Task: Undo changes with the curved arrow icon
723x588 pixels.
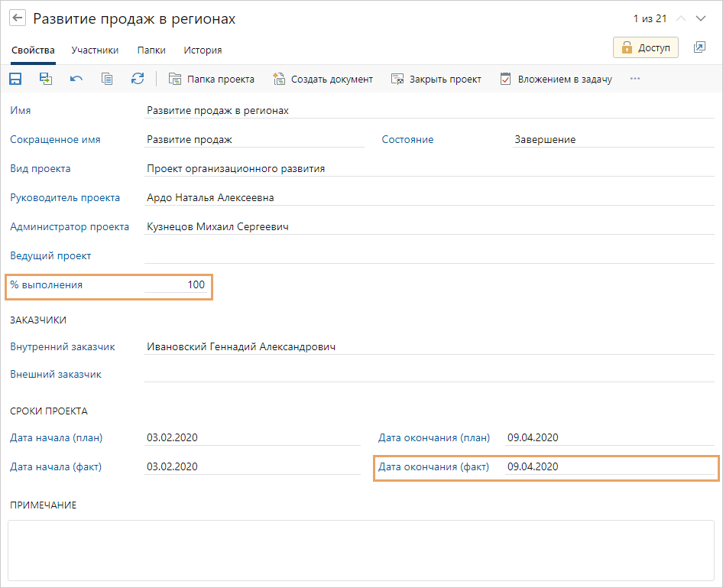Action: (76, 79)
